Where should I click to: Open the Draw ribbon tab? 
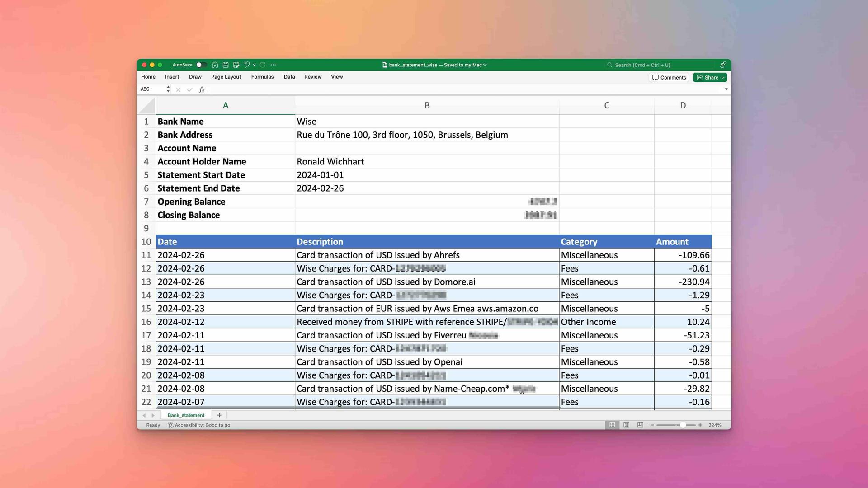click(x=195, y=77)
